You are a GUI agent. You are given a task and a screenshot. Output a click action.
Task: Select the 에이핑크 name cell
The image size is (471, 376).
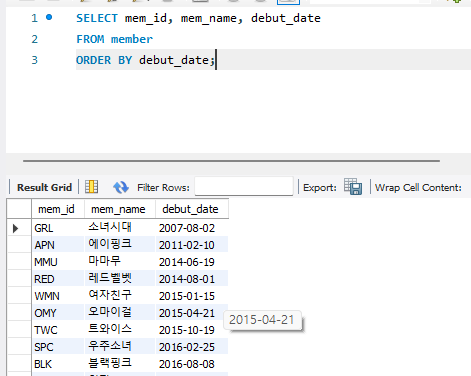120,245
